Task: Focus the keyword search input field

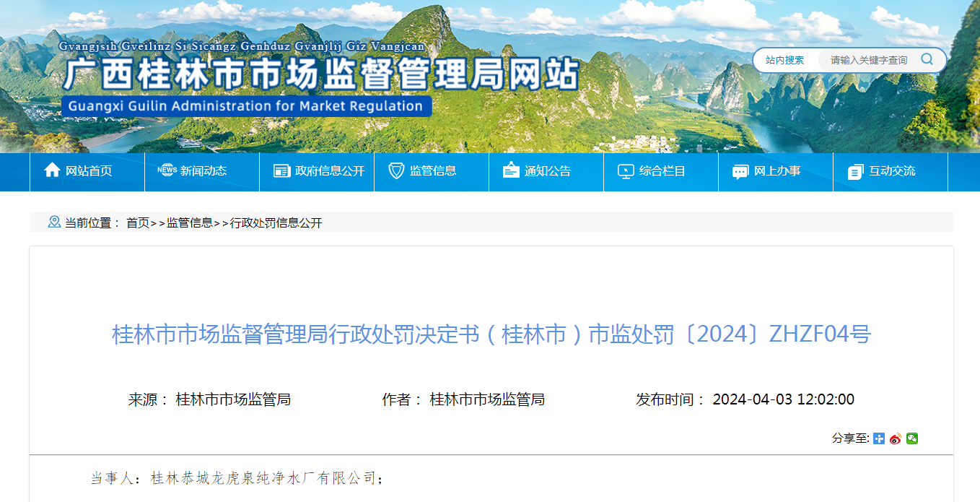Action: pyautogui.click(x=869, y=60)
